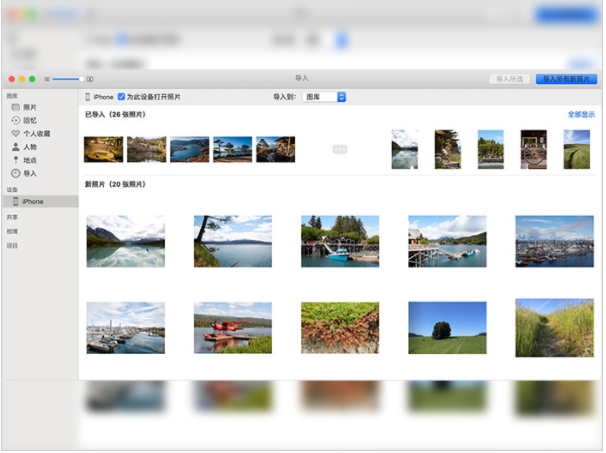Click 全部显示 (Show All) link
This screenshot has height=453, width=606.
click(579, 115)
